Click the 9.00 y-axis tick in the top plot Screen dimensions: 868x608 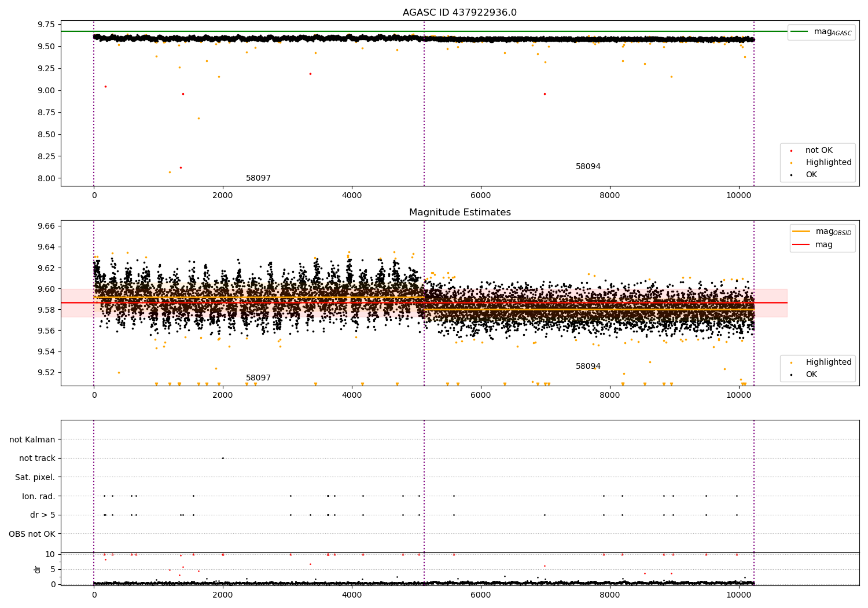[x=46, y=90]
